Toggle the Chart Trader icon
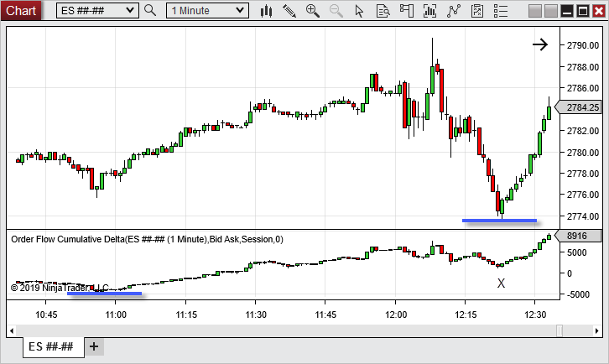The image size is (609, 364). 408,10
